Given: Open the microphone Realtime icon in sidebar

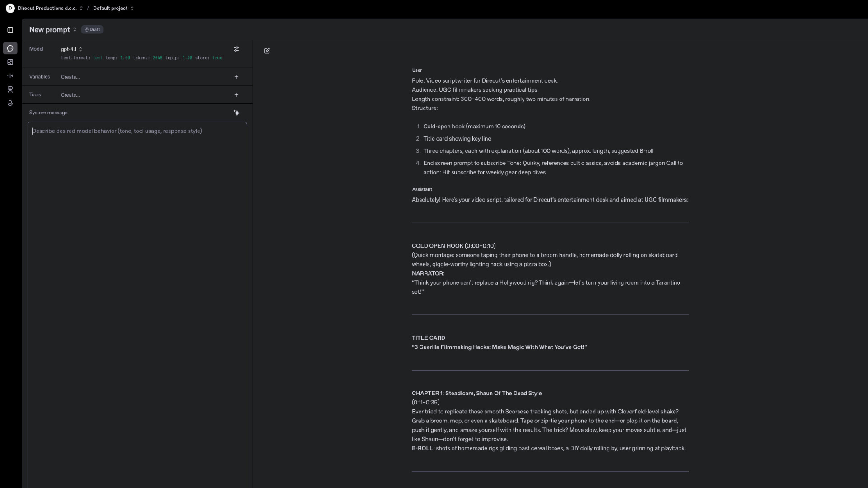Looking at the screenshot, I should pyautogui.click(x=10, y=103).
